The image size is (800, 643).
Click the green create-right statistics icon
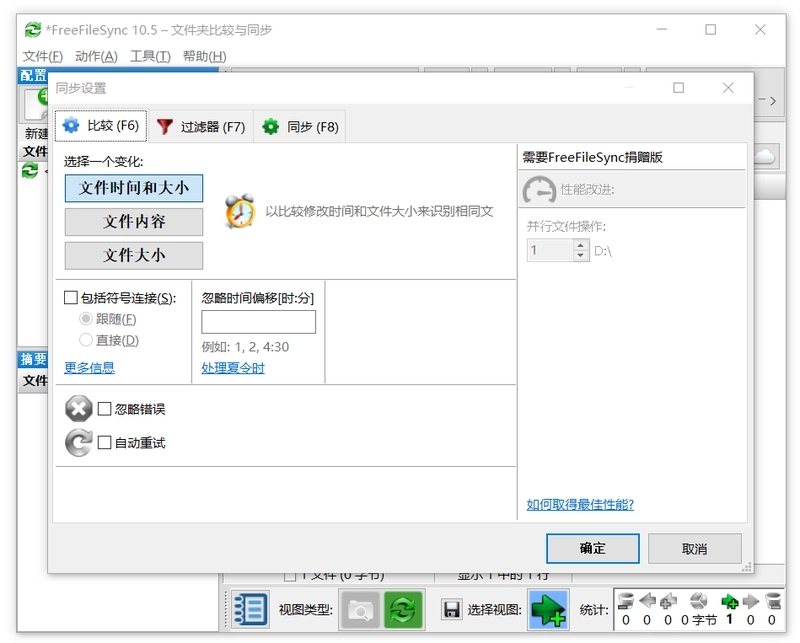[x=730, y=601]
